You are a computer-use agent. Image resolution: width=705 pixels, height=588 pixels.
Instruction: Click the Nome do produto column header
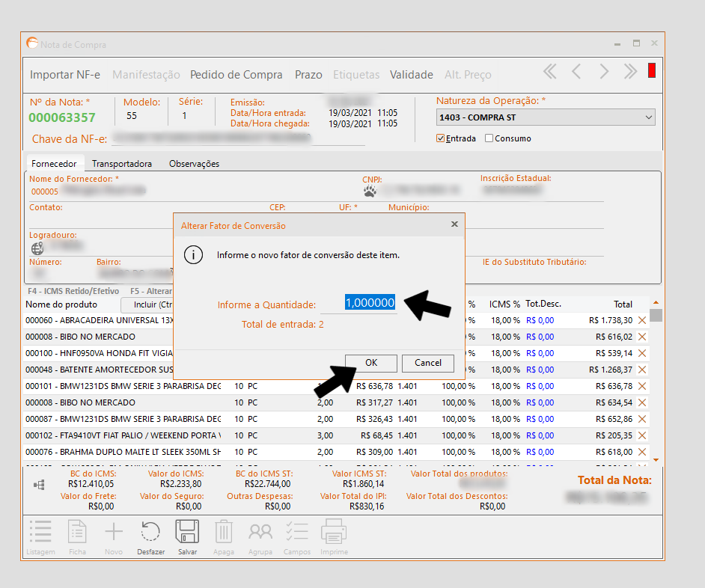tap(61, 304)
